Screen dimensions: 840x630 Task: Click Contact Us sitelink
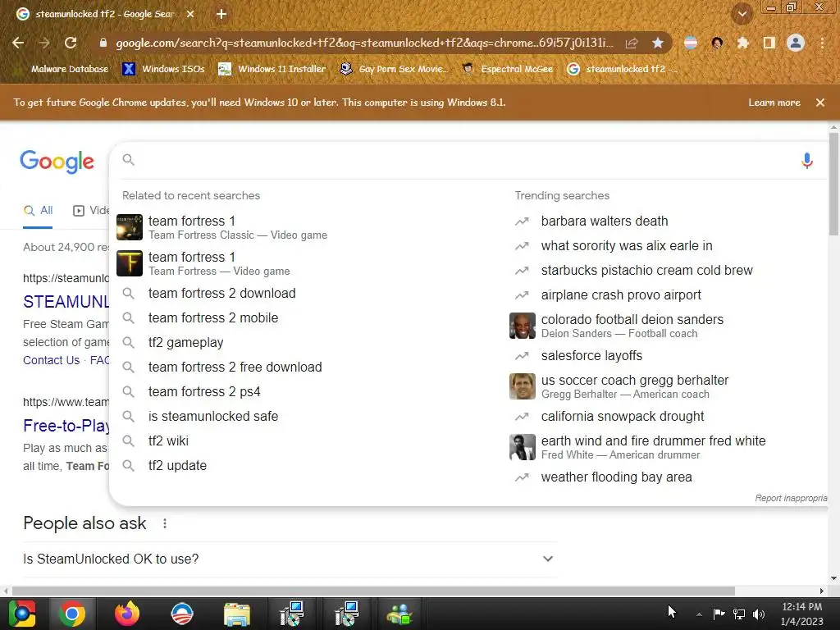click(51, 360)
